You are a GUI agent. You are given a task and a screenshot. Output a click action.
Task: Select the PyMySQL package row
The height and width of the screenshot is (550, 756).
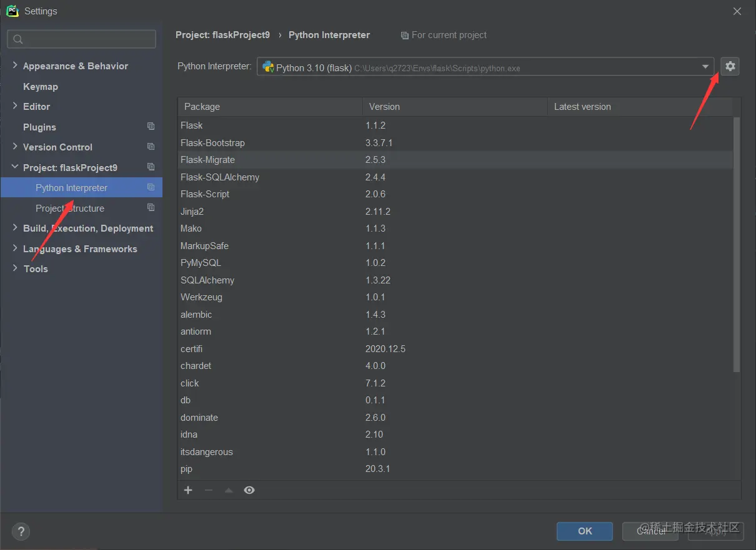click(455, 263)
